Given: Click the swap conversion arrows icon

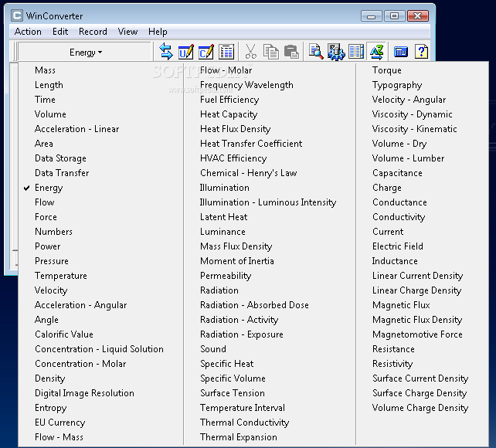Looking at the screenshot, I should click(x=166, y=52).
